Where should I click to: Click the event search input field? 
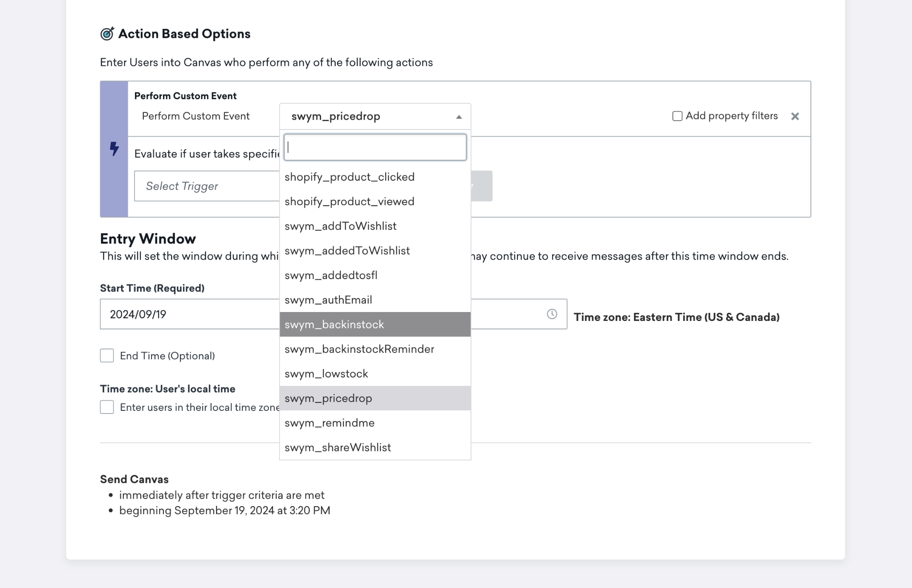click(375, 147)
